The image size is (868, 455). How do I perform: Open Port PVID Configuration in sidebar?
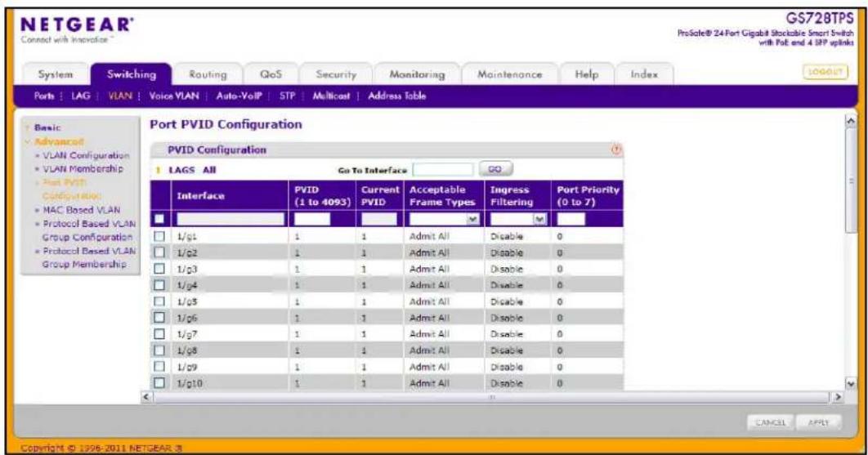coord(71,190)
